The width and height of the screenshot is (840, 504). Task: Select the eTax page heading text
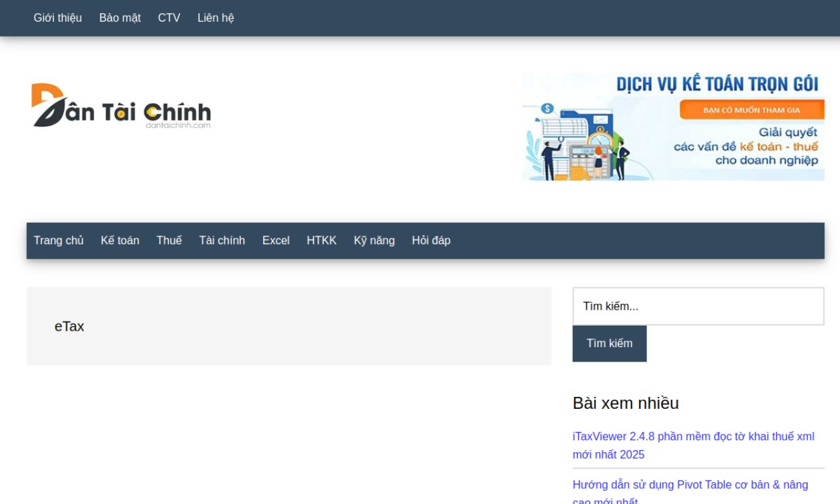[x=69, y=326]
